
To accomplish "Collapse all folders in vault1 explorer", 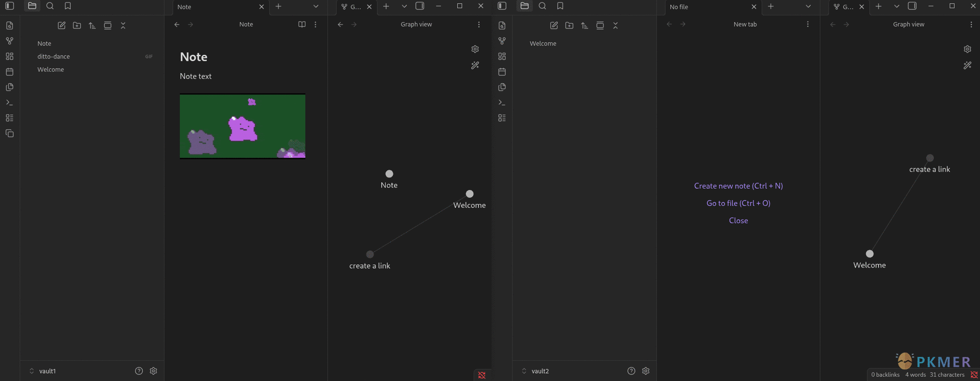I will 123,25.
